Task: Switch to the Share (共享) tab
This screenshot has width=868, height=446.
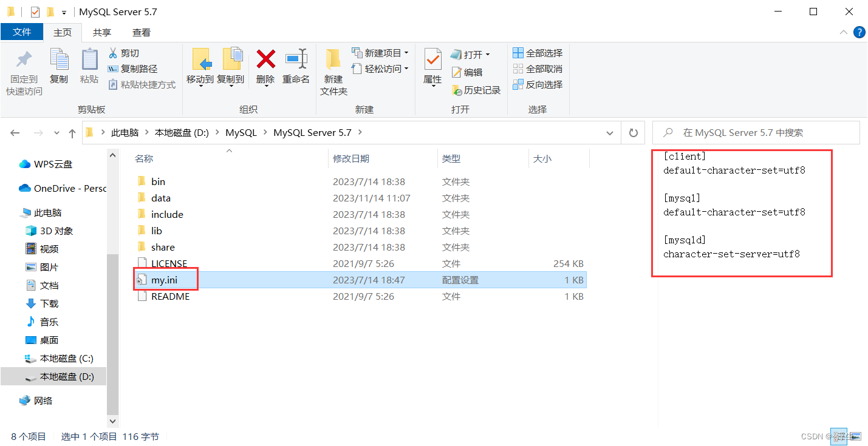Action: pyautogui.click(x=102, y=32)
